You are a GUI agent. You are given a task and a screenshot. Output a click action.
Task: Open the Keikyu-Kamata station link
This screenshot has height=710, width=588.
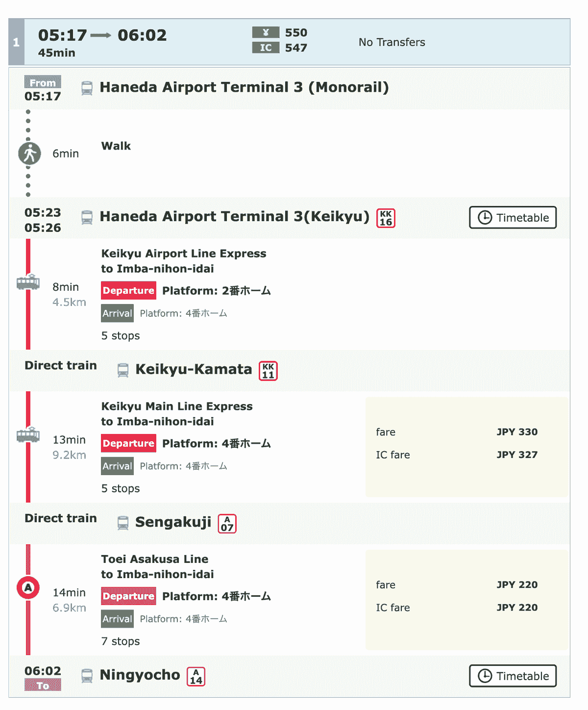(194, 369)
